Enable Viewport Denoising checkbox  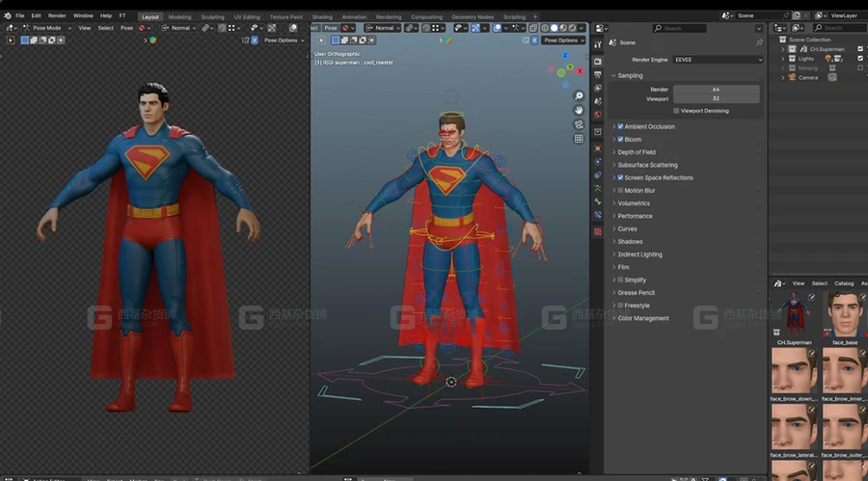point(676,111)
